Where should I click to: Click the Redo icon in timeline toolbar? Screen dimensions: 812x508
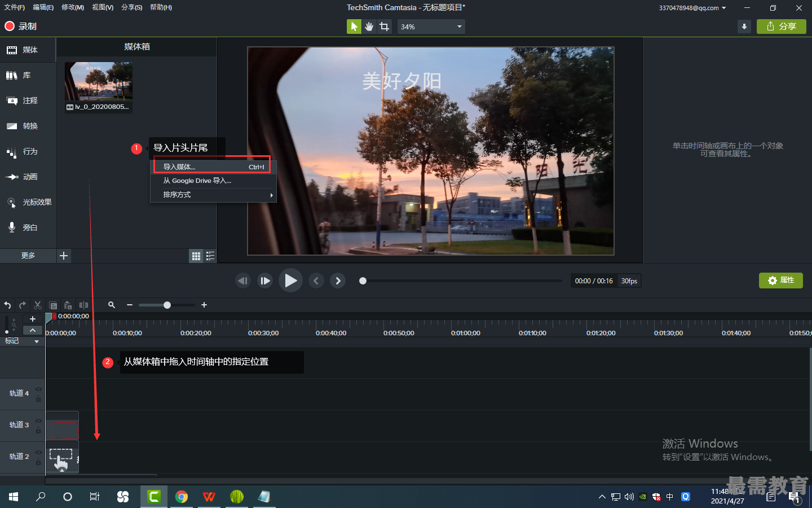coord(23,305)
